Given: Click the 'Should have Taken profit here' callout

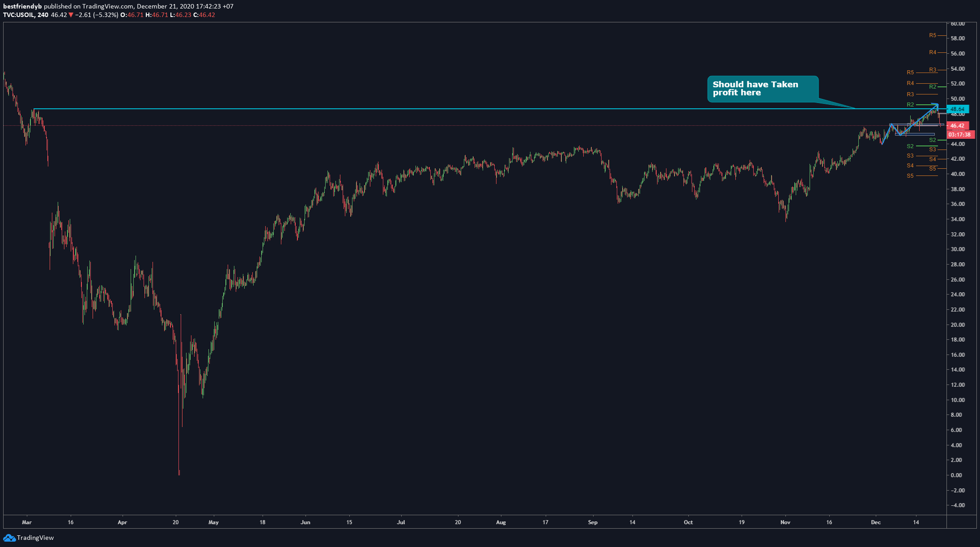Looking at the screenshot, I should click(x=763, y=89).
